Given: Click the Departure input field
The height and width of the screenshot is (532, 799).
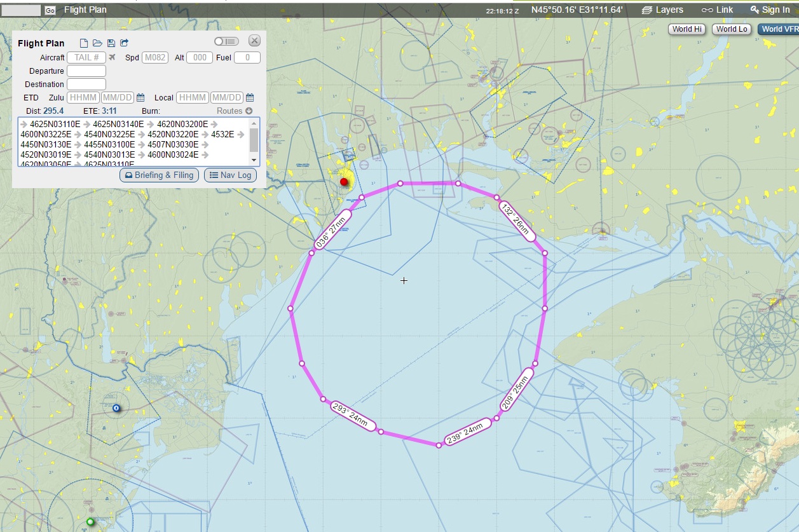Looking at the screenshot, I should click(86, 71).
